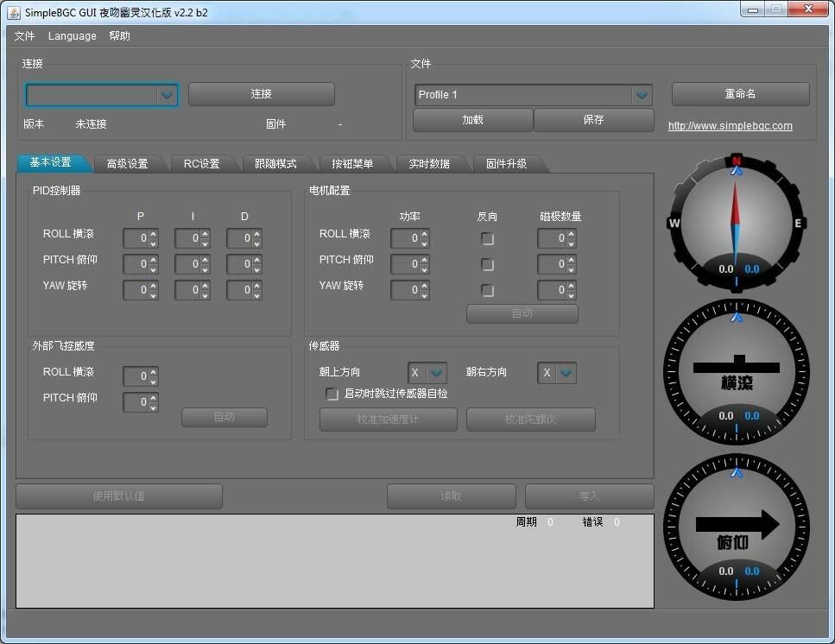Image resolution: width=835 pixels, height=644 pixels.
Task: Click the compass heading gauge
Action: click(x=736, y=223)
